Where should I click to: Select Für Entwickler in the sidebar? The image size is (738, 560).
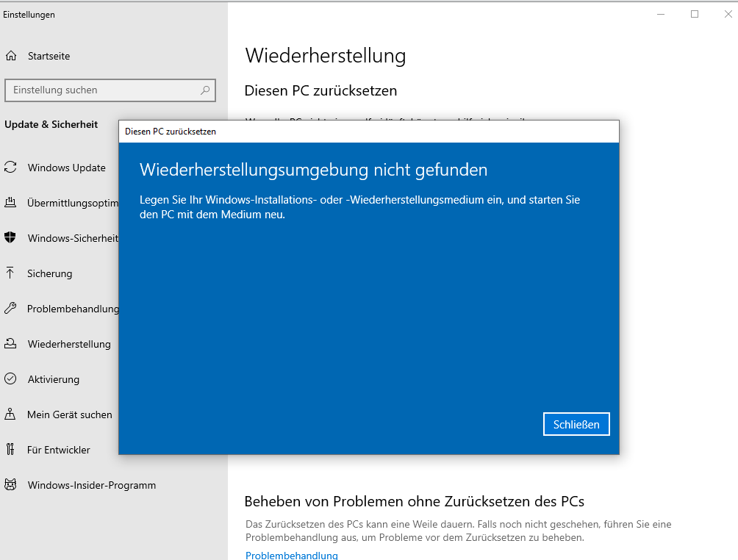(x=60, y=450)
